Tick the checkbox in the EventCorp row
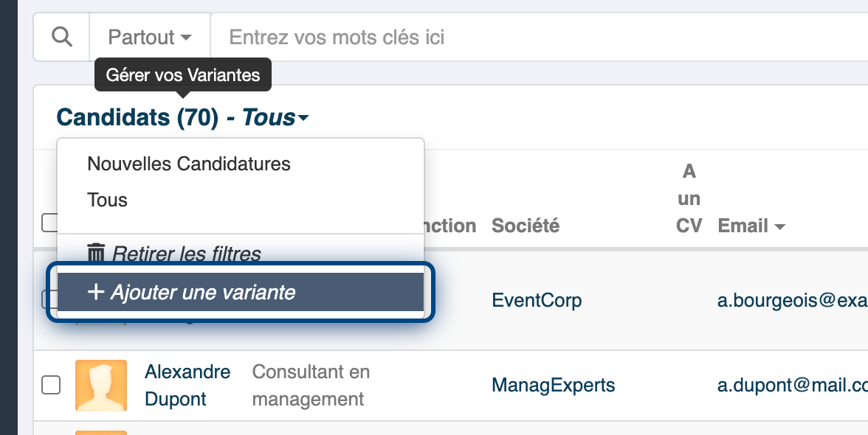The width and height of the screenshot is (868, 435). click(x=49, y=299)
